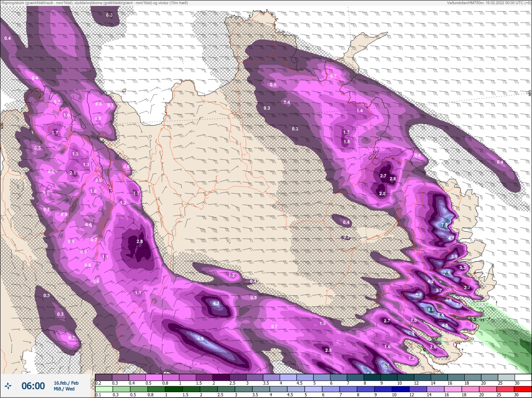Click the 1.4 precipitation value on the map
Viewport: 532px width, 398px height.
(360, 111)
